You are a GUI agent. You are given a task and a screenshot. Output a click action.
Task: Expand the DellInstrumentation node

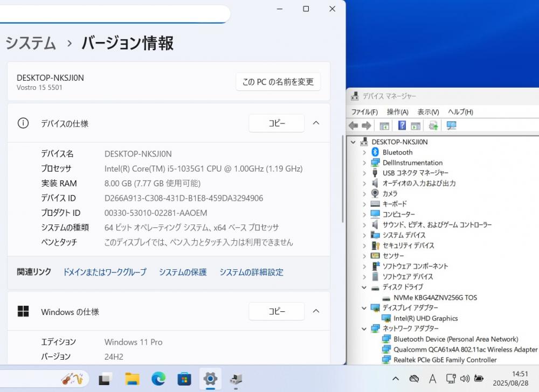[364, 163]
